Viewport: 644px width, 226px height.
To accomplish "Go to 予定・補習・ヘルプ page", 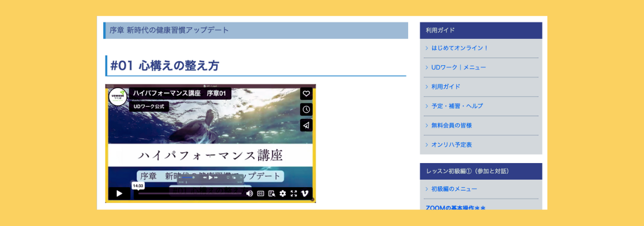I will (457, 106).
